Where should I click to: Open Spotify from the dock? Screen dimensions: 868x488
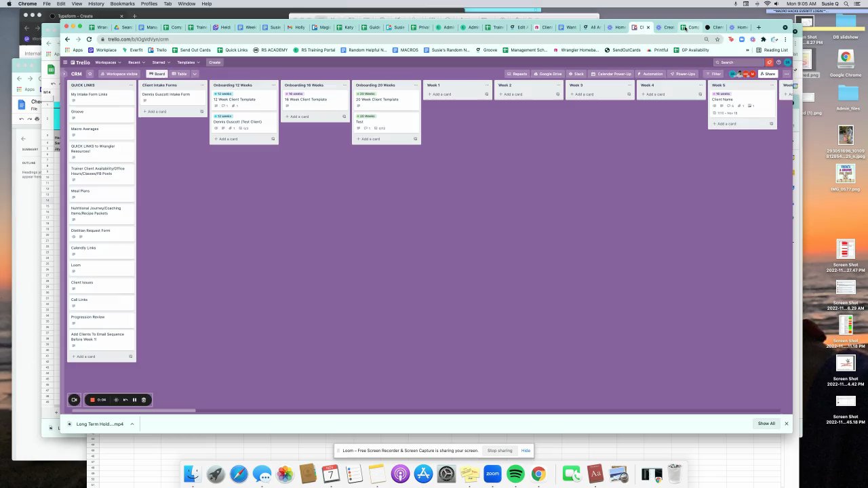click(x=515, y=474)
